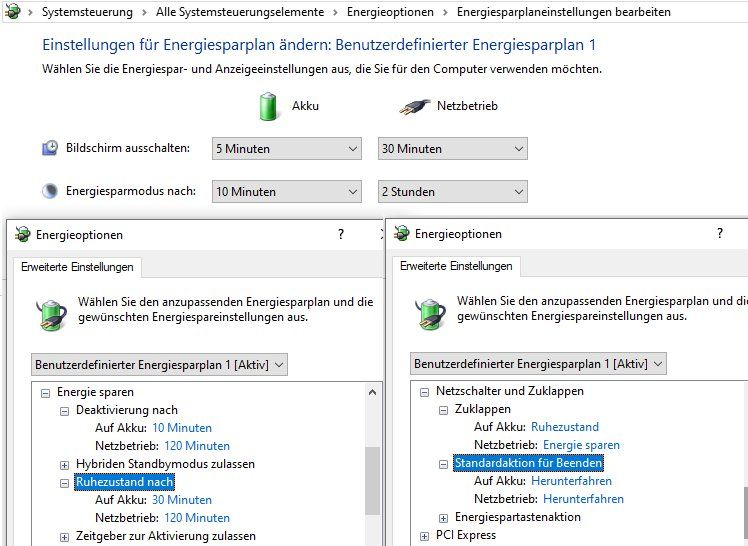The height and width of the screenshot is (546, 748).
Task: Expand Zeitgeber zur Aktivierung zulassen
Action: coord(64,537)
